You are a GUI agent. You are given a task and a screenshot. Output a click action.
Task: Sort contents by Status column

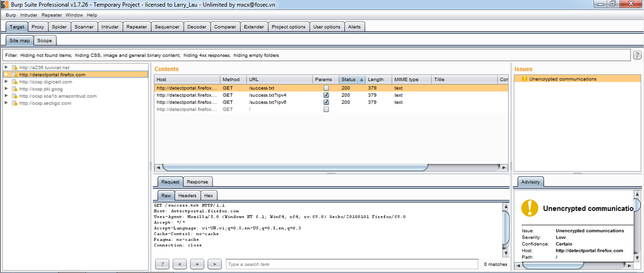pyautogui.click(x=353, y=79)
